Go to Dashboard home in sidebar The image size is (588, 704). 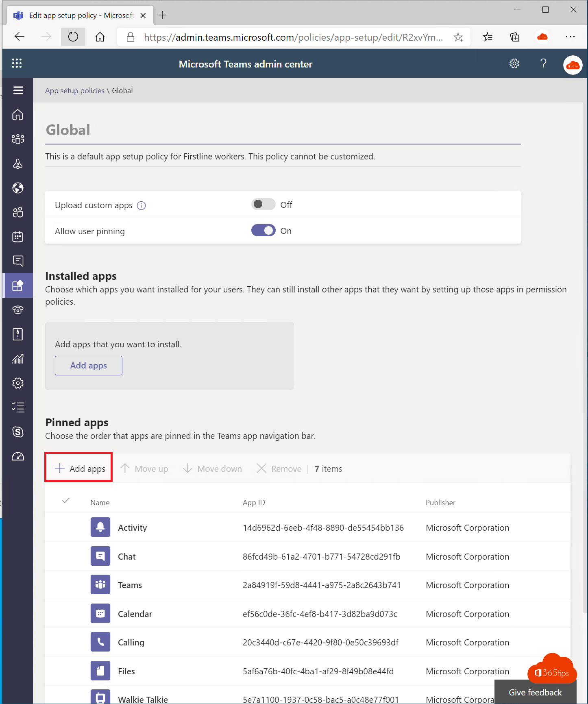(18, 115)
